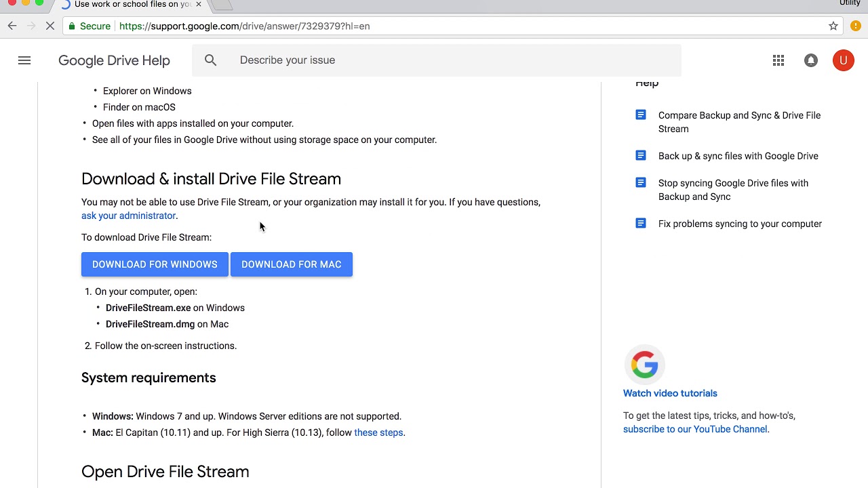Viewport: 868px width, 488px height.
Task: Open 'Back up & sync files with Google Drive'
Action: tap(738, 156)
